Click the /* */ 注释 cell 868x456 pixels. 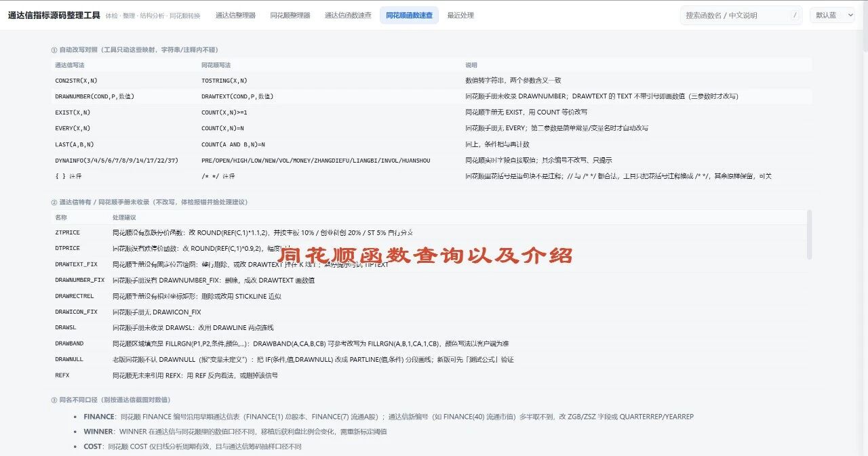coord(218,176)
